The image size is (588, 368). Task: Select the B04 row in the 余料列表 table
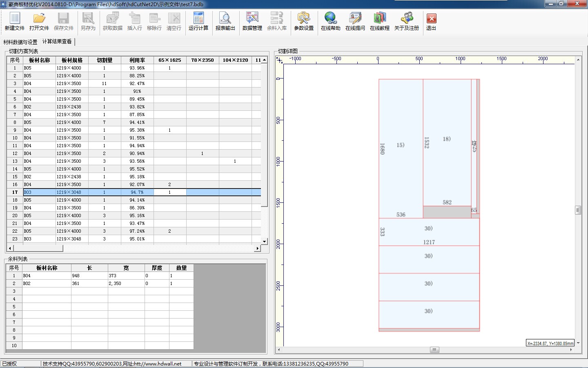pyautogui.click(x=47, y=276)
